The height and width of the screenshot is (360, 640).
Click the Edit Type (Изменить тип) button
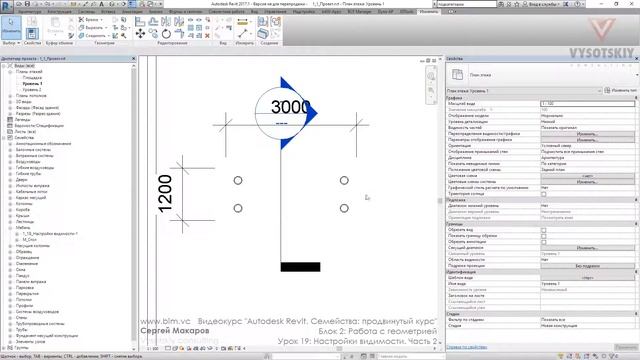tap(620, 91)
